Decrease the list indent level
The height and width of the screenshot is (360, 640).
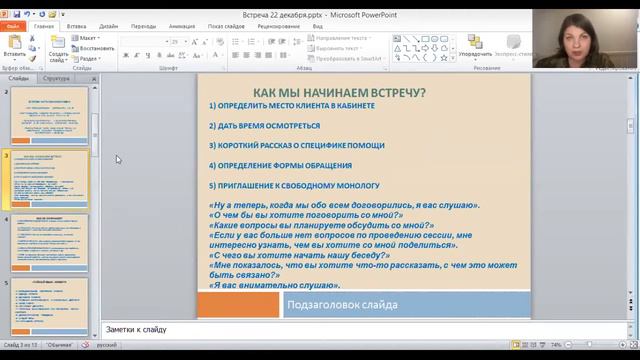(271, 42)
